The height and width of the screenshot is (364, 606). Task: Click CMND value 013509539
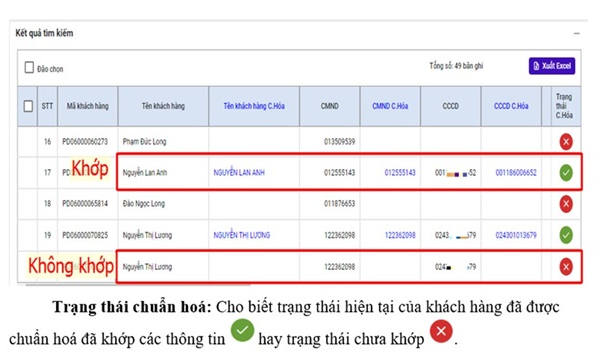[x=339, y=141]
